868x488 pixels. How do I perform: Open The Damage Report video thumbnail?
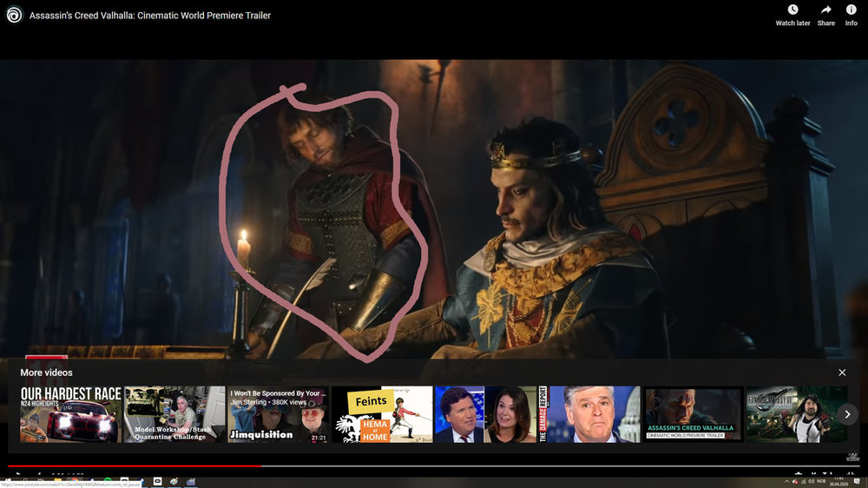[x=589, y=414]
